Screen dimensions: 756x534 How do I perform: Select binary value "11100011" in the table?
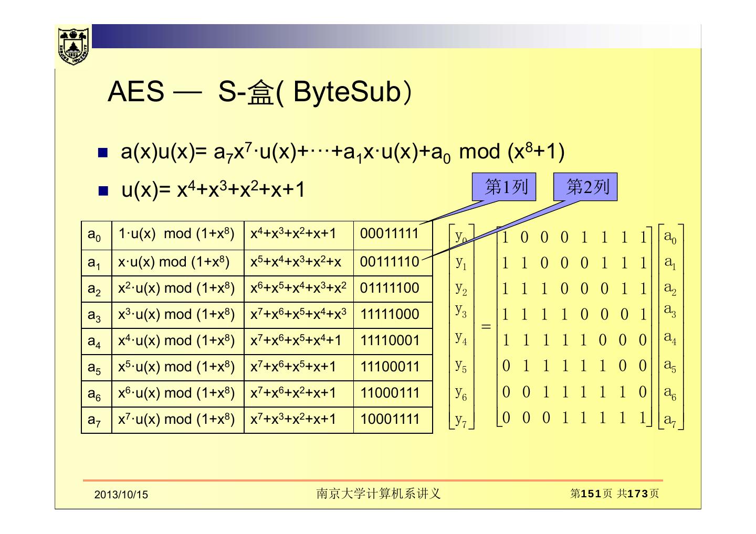tap(390, 367)
